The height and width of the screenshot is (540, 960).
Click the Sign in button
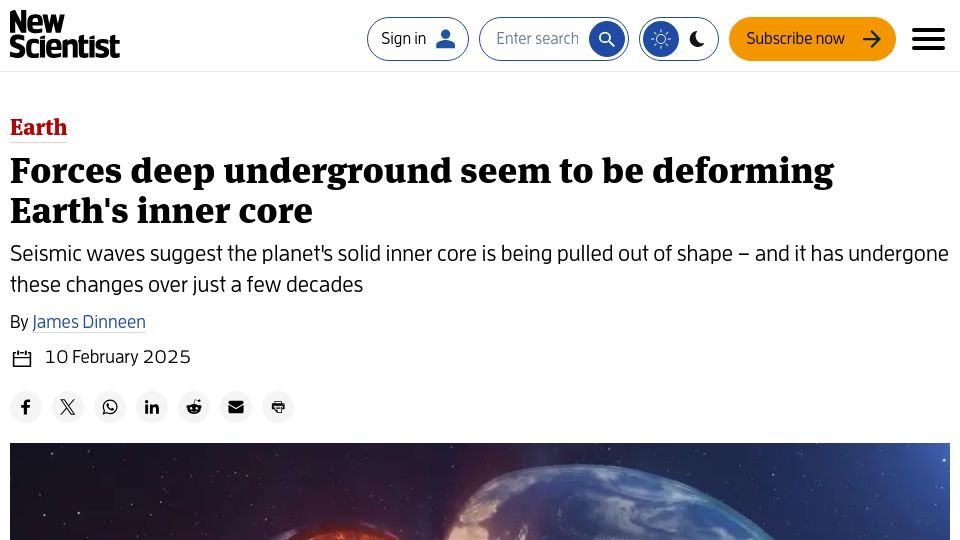coord(418,39)
